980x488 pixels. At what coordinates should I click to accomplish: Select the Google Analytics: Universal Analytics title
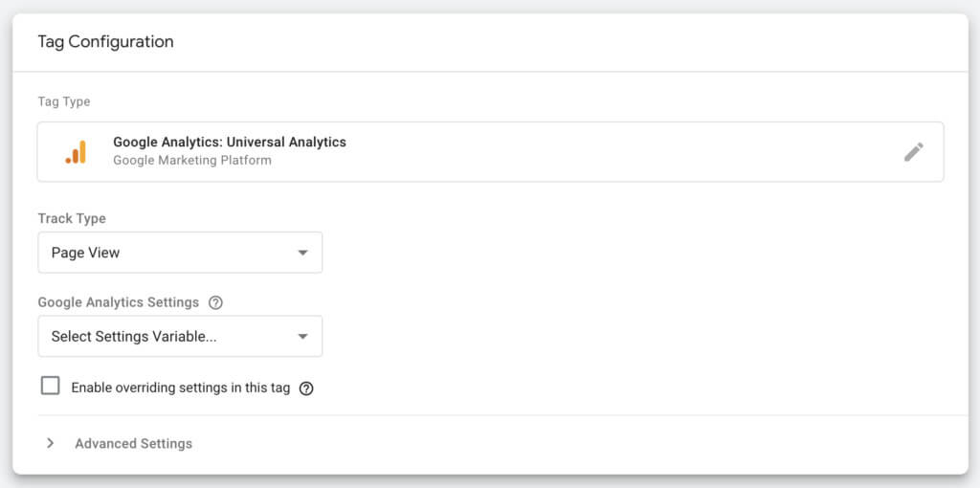click(x=230, y=142)
